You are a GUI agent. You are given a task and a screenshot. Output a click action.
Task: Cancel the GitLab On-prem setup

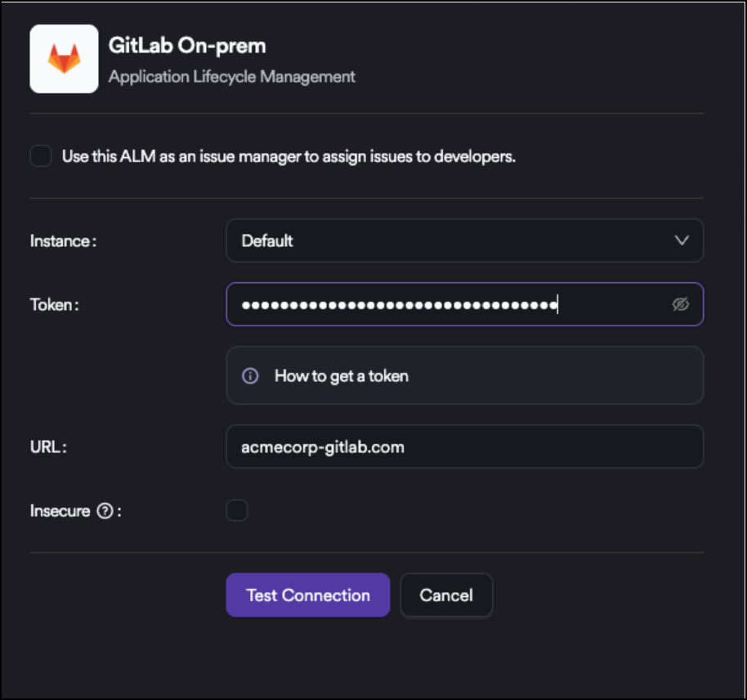[x=446, y=595]
